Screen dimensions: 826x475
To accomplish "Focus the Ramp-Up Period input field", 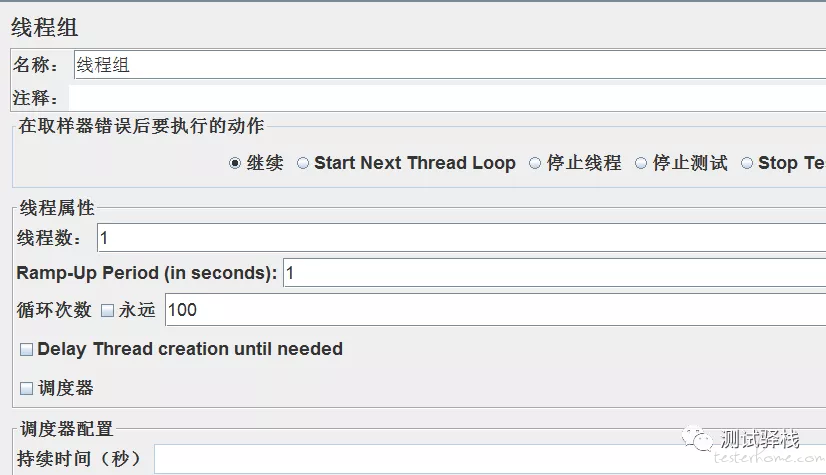I will 554,273.
